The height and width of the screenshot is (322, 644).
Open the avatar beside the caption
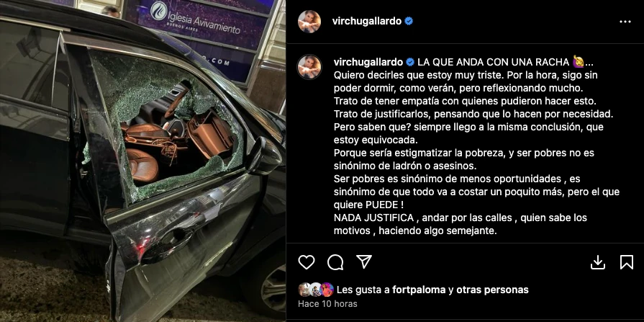pyautogui.click(x=309, y=66)
